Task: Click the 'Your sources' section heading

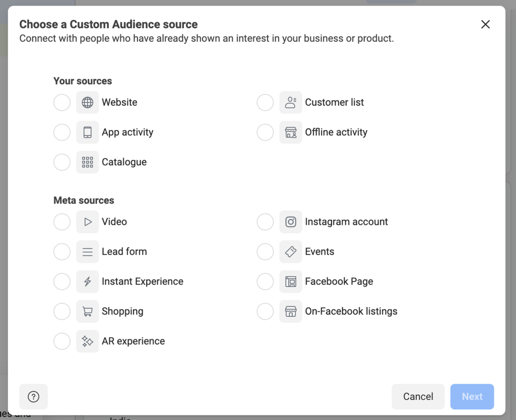Action: pos(83,81)
